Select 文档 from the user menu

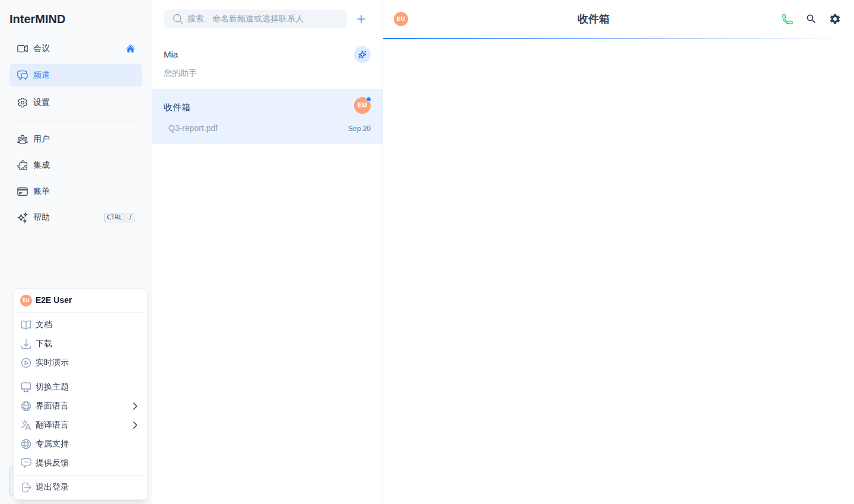pos(81,325)
